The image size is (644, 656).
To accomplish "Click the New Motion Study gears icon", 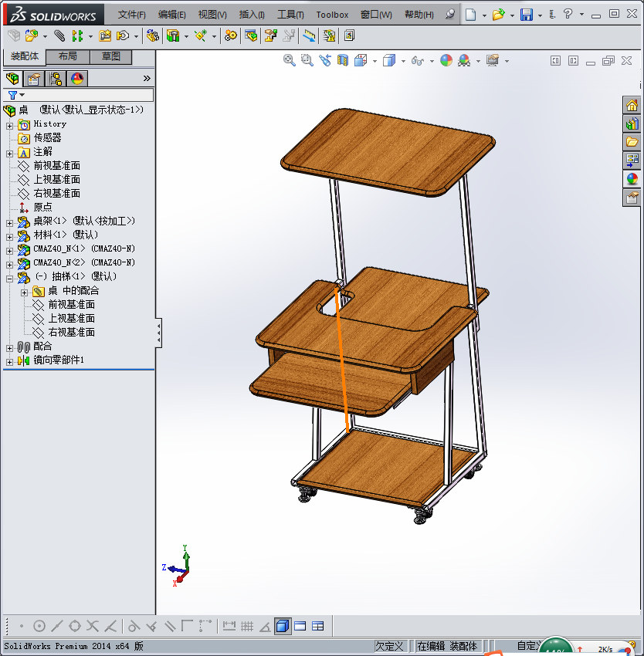I will coord(230,36).
